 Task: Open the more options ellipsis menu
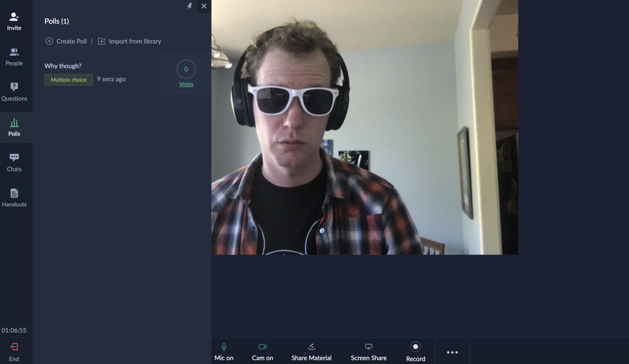tap(452, 352)
